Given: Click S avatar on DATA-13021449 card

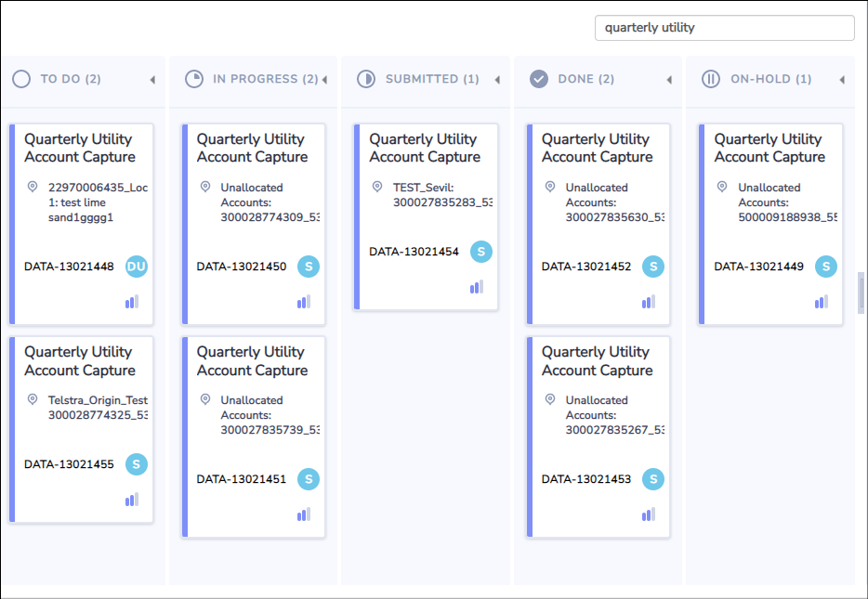Looking at the screenshot, I should [826, 267].
